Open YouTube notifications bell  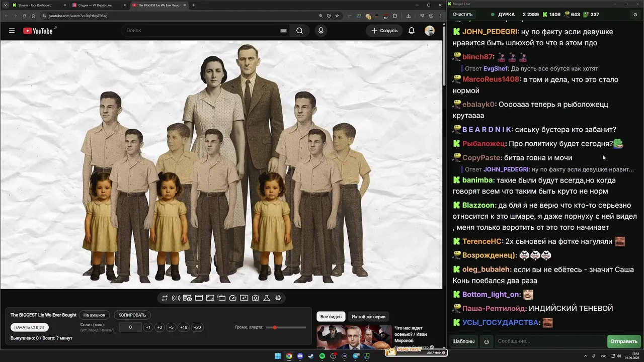tap(412, 31)
